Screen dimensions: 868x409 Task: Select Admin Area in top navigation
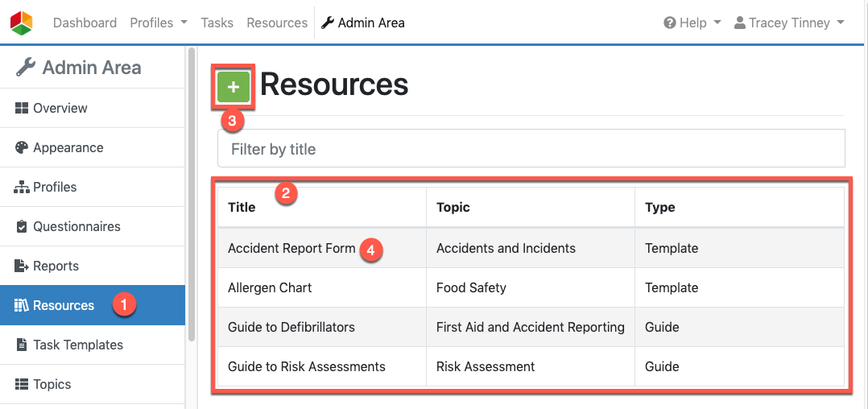pos(363,23)
